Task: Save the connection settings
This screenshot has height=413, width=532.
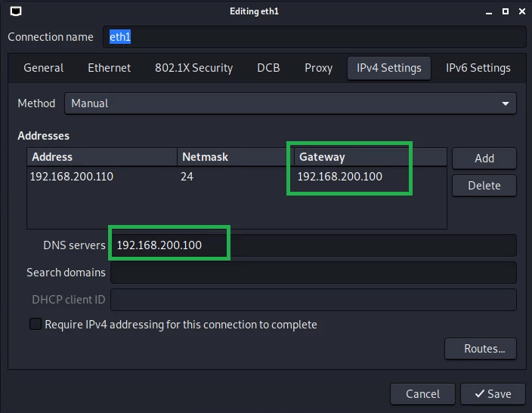Action: [493, 394]
